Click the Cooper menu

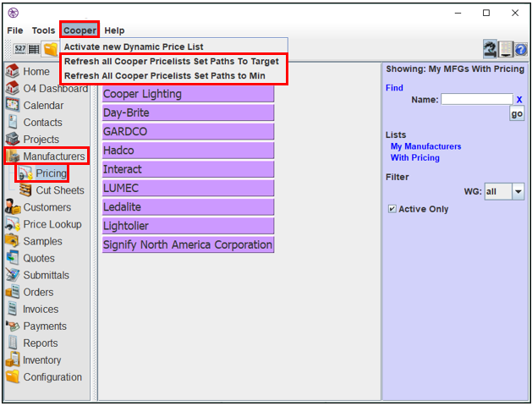coord(80,30)
